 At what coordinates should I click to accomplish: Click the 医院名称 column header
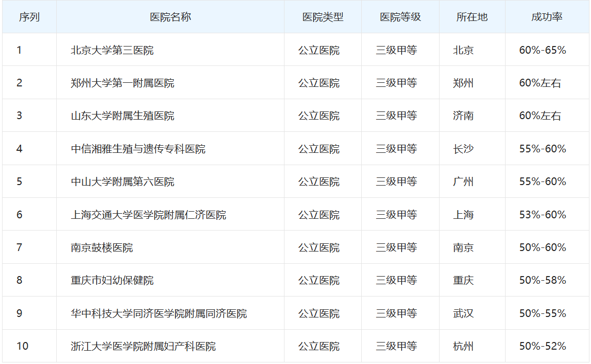170,17
